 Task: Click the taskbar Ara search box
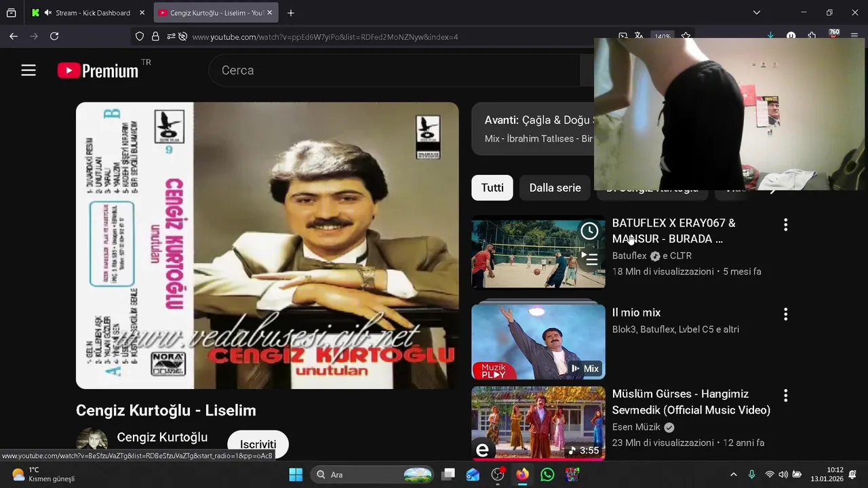point(373,474)
